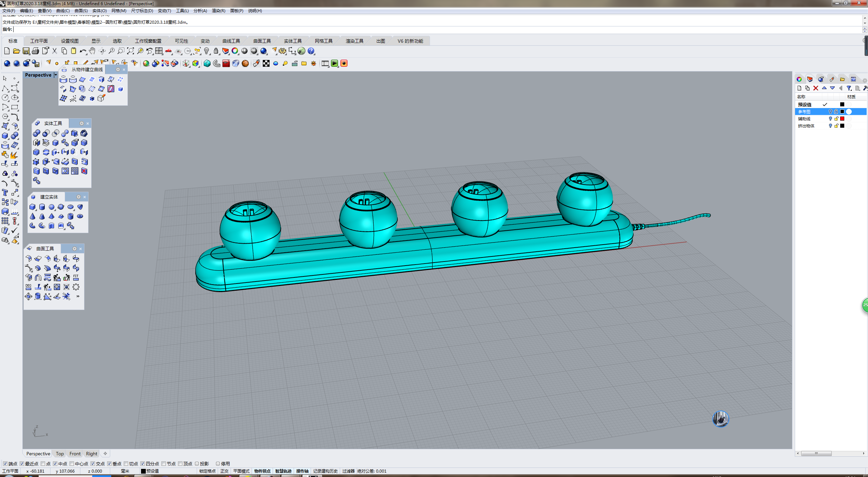Click the Lock objects padlock icon
This screenshot has height=477, width=868.
(216, 51)
